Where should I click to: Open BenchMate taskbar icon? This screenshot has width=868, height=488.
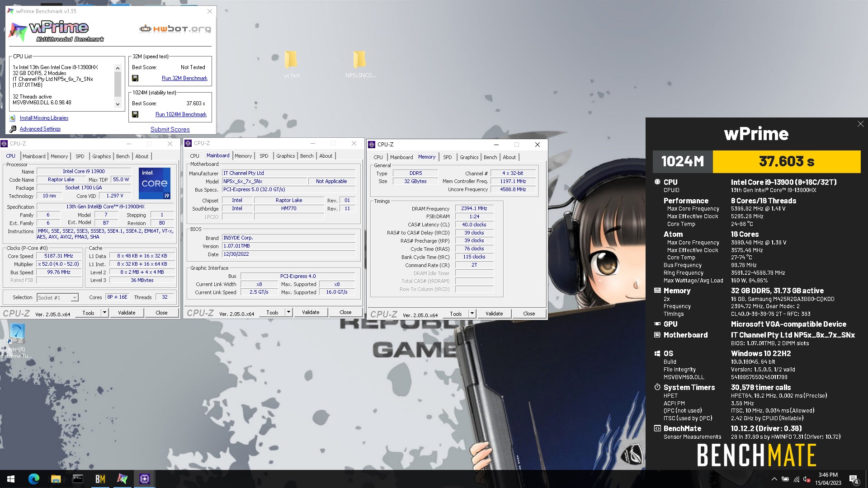(x=100, y=479)
